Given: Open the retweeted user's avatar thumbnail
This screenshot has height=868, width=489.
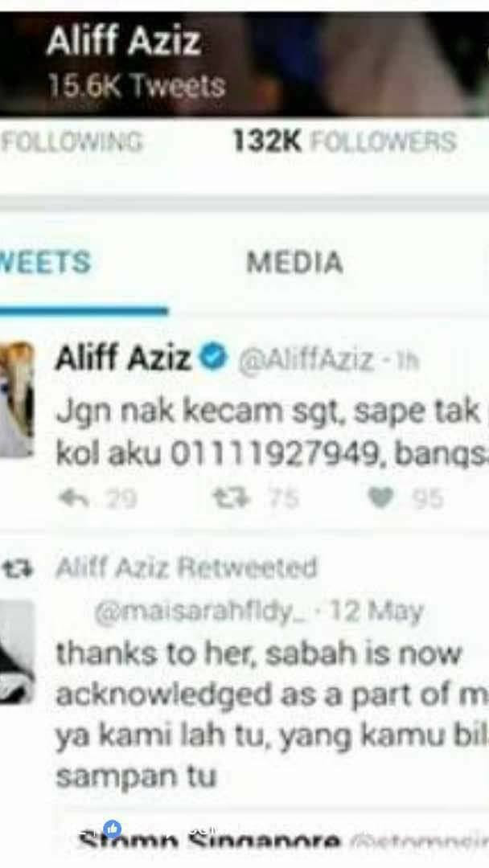Looking at the screenshot, I should coord(15,652).
